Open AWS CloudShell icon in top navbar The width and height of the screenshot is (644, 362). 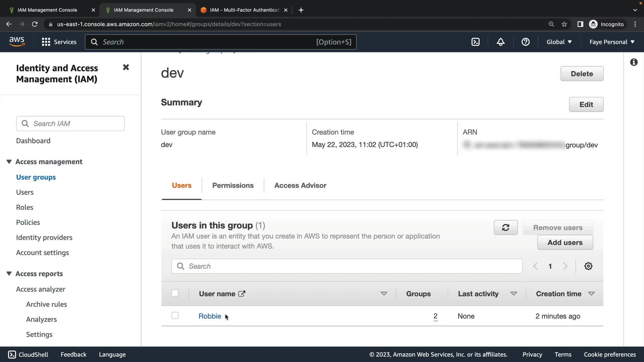tap(475, 42)
